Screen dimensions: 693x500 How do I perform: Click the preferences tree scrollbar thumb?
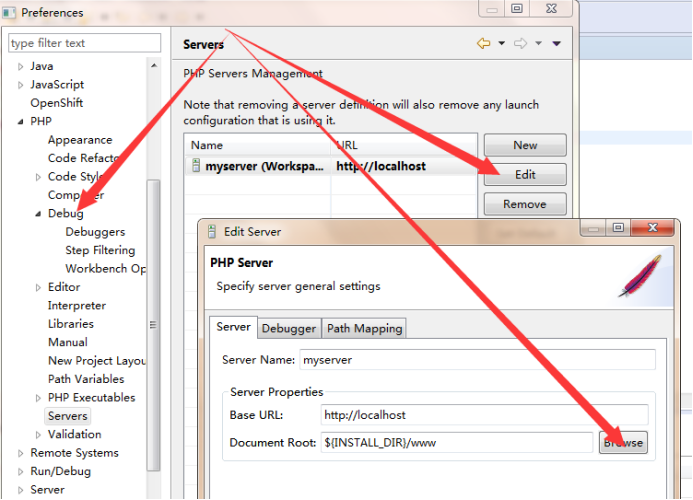click(x=153, y=325)
